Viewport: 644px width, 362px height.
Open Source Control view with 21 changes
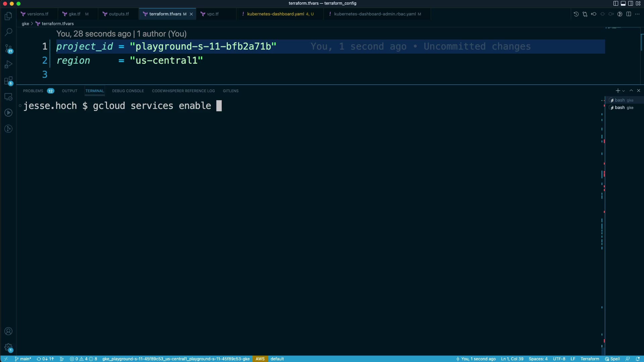coord(8,49)
